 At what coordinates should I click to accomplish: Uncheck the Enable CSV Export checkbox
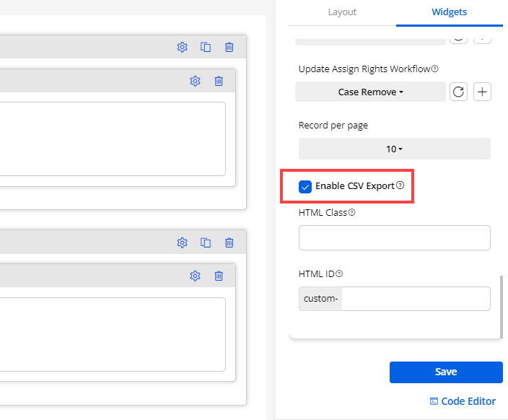click(x=305, y=187)
